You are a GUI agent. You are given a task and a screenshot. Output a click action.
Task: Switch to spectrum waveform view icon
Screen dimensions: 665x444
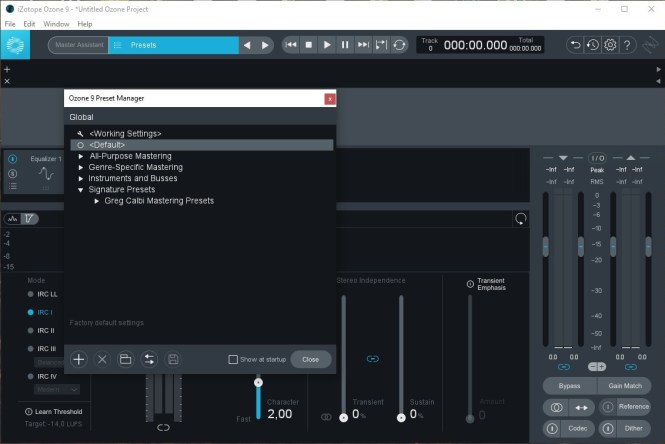(x=13, y=219)
